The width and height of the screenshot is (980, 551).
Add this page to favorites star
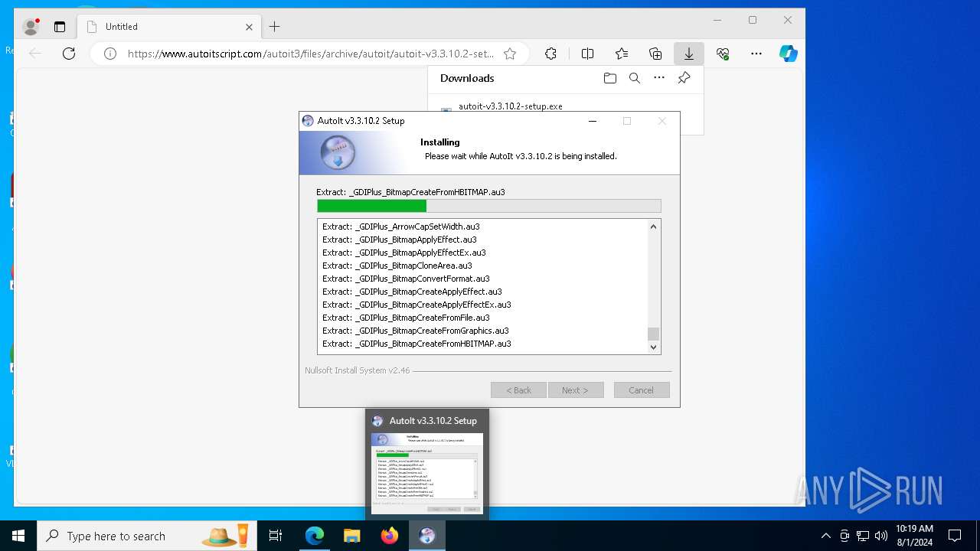tap(510, 54)
